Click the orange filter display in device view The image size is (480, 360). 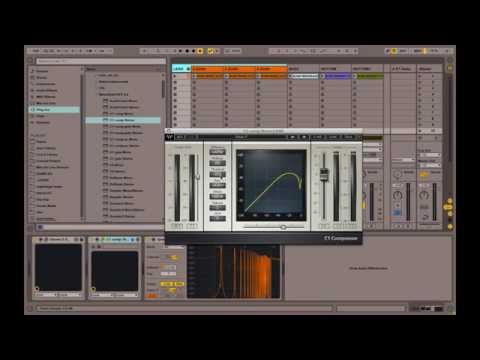point(234,272)
